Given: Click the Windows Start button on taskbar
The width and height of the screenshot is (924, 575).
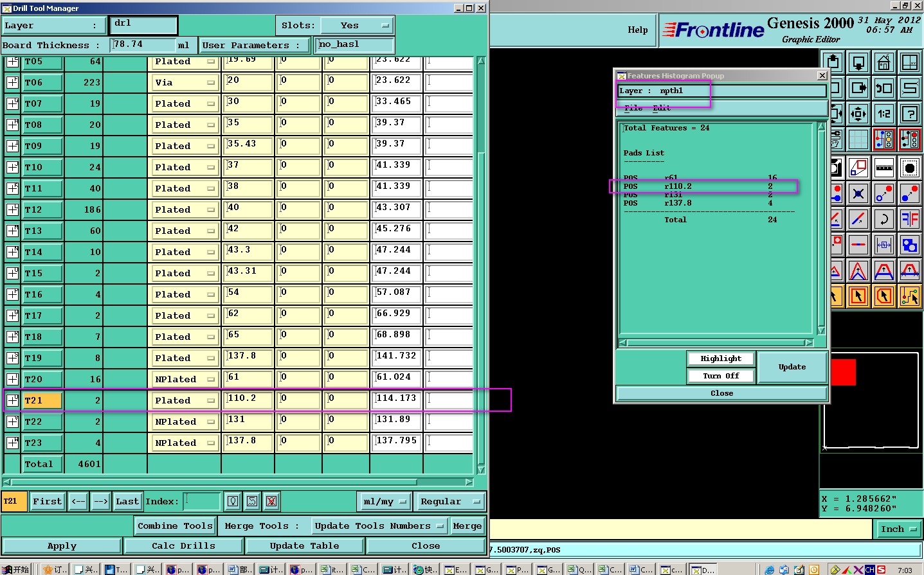Looking at the screenshot, I should point(15,569).
